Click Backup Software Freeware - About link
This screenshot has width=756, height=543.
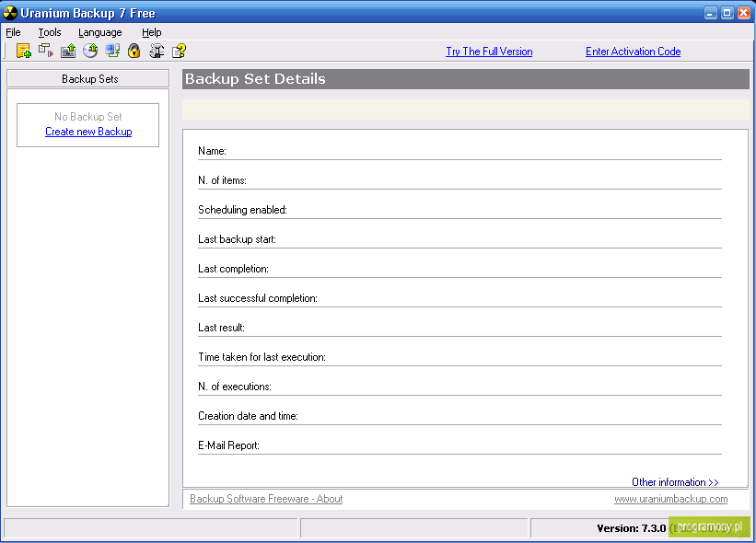(266, 499)
